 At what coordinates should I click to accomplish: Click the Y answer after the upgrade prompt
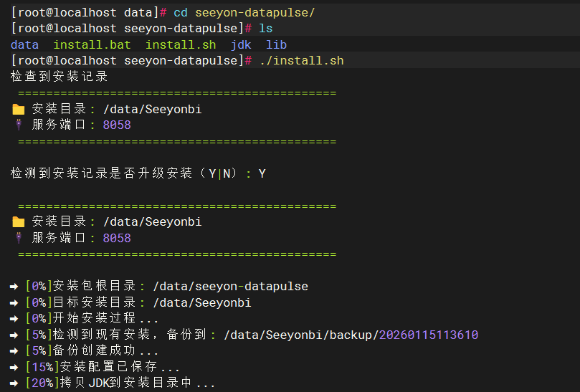coord(262,173)
